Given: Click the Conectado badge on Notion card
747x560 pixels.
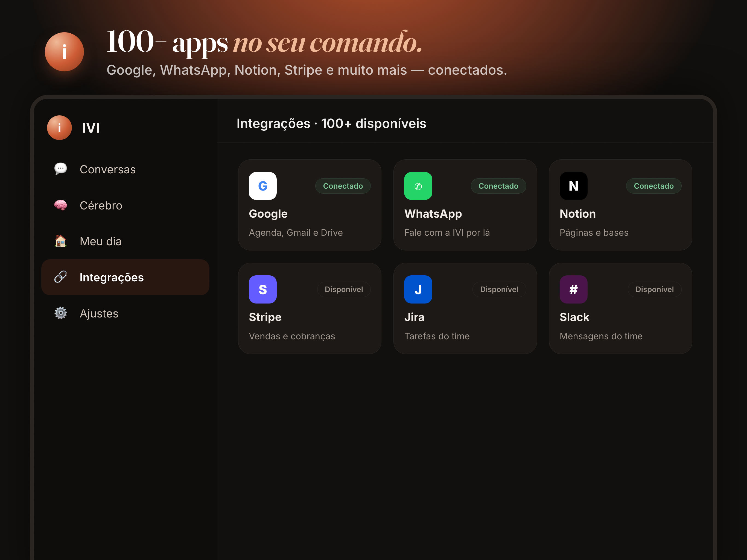Looking at the screenshot, I should 653,186.
